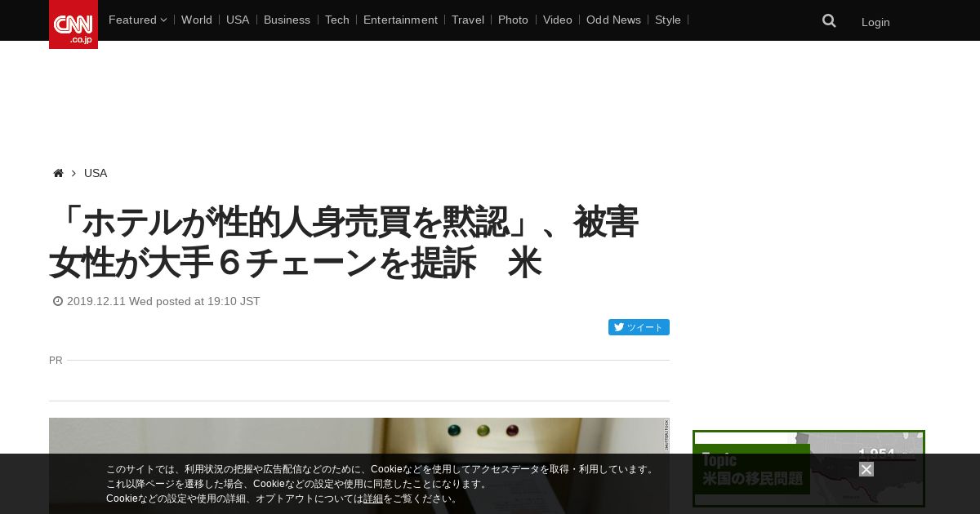Open the Business section
980x514 pixels.
(287, 20)
